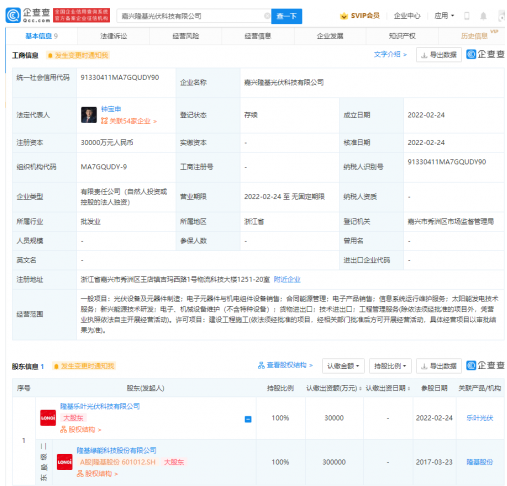Open 企业中心 in header
This screenshot has width=507, height=486.
tap(407, 16)
